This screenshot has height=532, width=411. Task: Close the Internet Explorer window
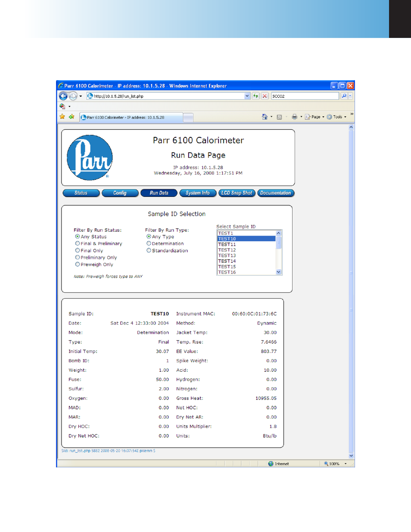click(x=350, y=86)
